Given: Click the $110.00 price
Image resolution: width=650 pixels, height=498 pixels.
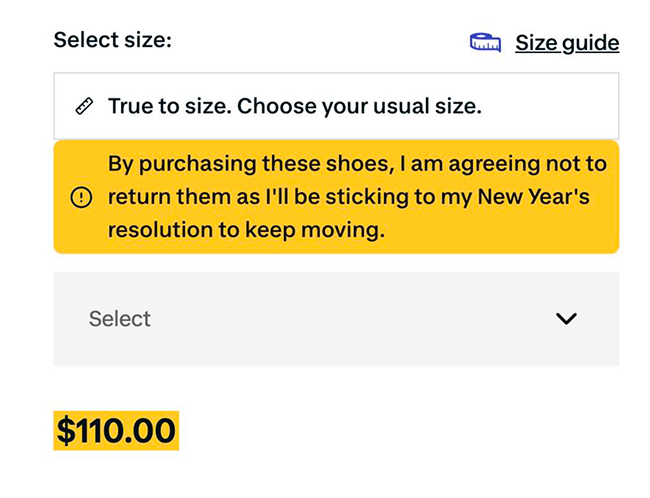Looking at the screenshot, I should (116, 431).
